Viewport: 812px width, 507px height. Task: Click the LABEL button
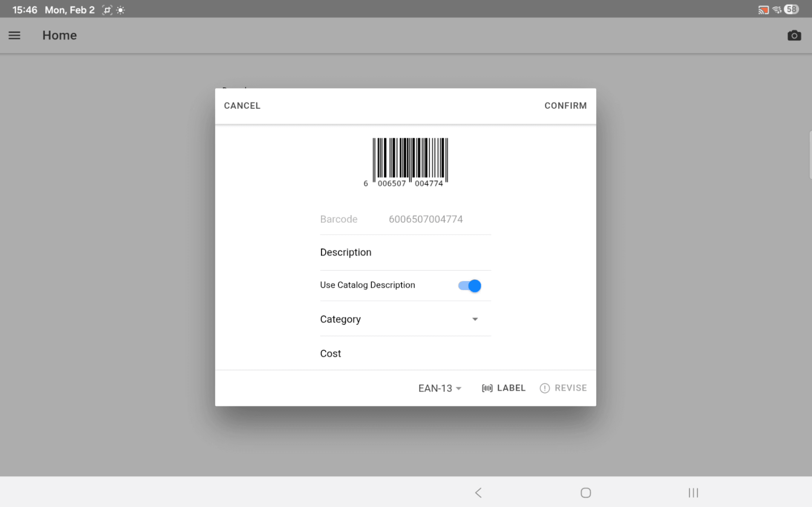click(503, 388)
